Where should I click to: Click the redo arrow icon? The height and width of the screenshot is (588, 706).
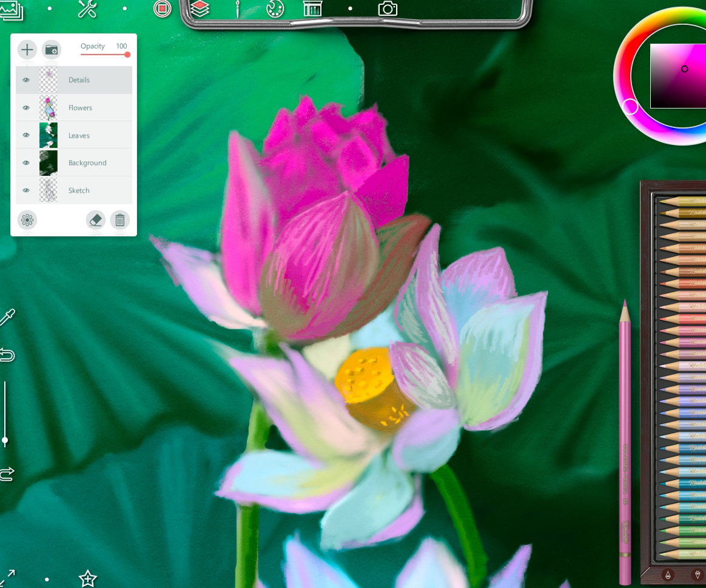(7, 473)
